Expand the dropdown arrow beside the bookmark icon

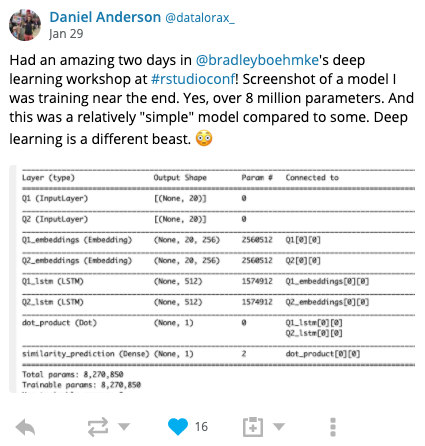[x=279, y=426]
